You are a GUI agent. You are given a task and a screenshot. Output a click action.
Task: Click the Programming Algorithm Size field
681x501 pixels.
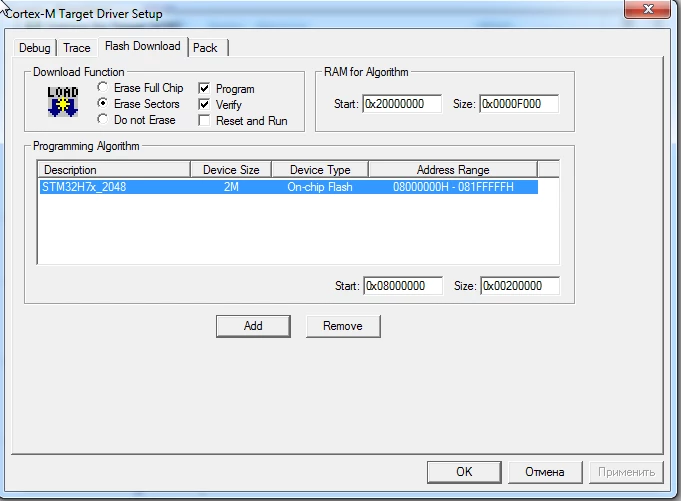[520, 286]
